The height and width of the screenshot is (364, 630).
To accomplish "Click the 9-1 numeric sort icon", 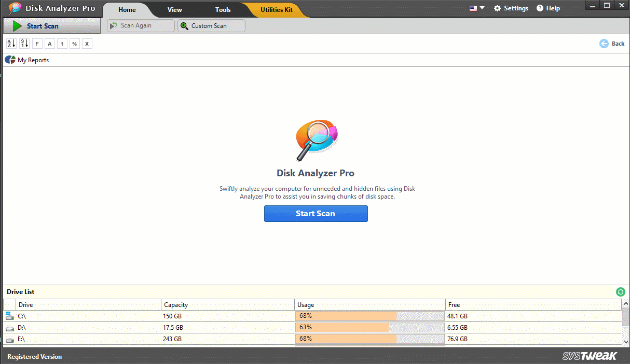I will pos(24,44).
